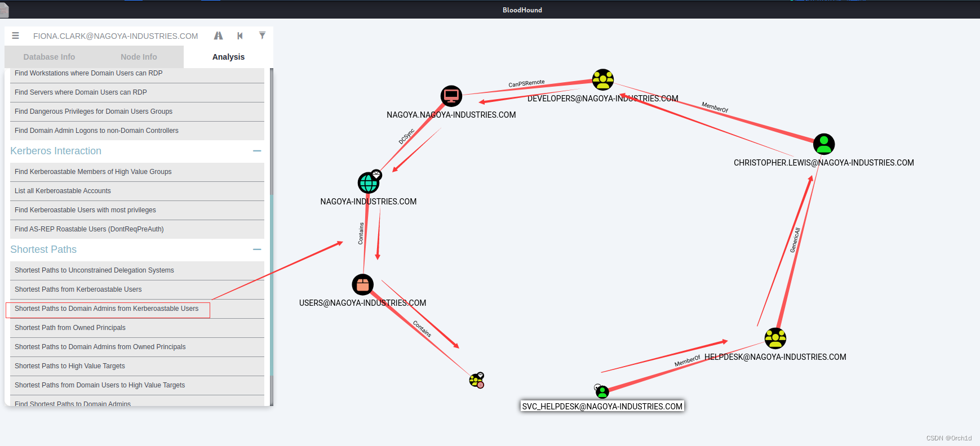Collapse the Shortest Paths section
This screenshot has height=446, width=980.
coord(257,249)
